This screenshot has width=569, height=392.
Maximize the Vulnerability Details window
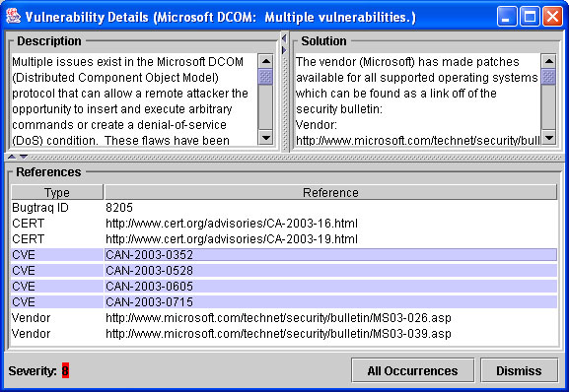pyautogui.click(x=530, y=17)
